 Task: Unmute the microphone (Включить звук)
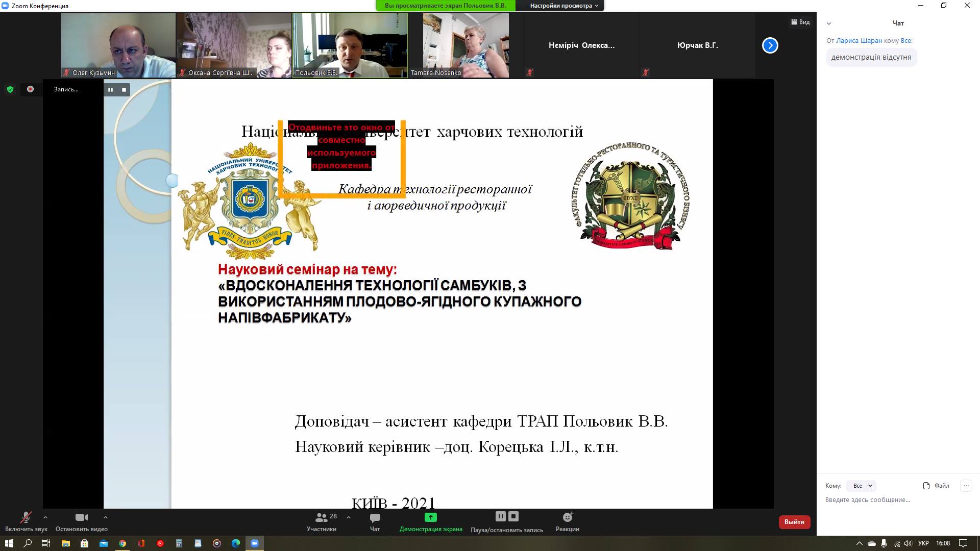click(26, 517)
